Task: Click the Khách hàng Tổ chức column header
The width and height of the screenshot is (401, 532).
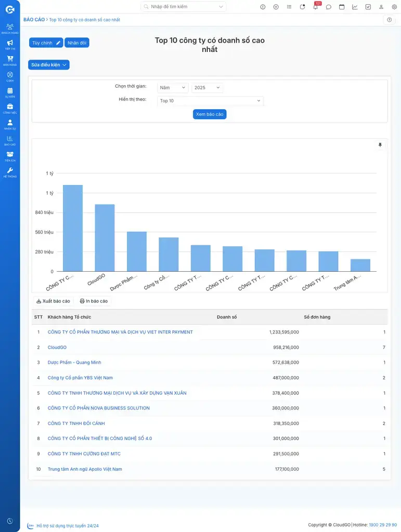Action: 69,317
